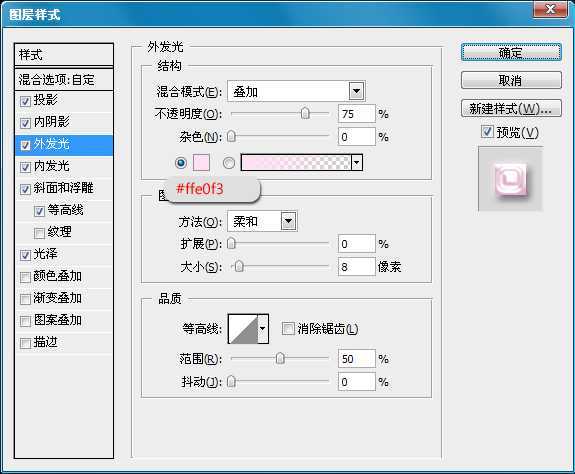Screen dimensions: 575x474
Task: Click the 杂色 noise slider handle
Action: click(x=231, y=137)
